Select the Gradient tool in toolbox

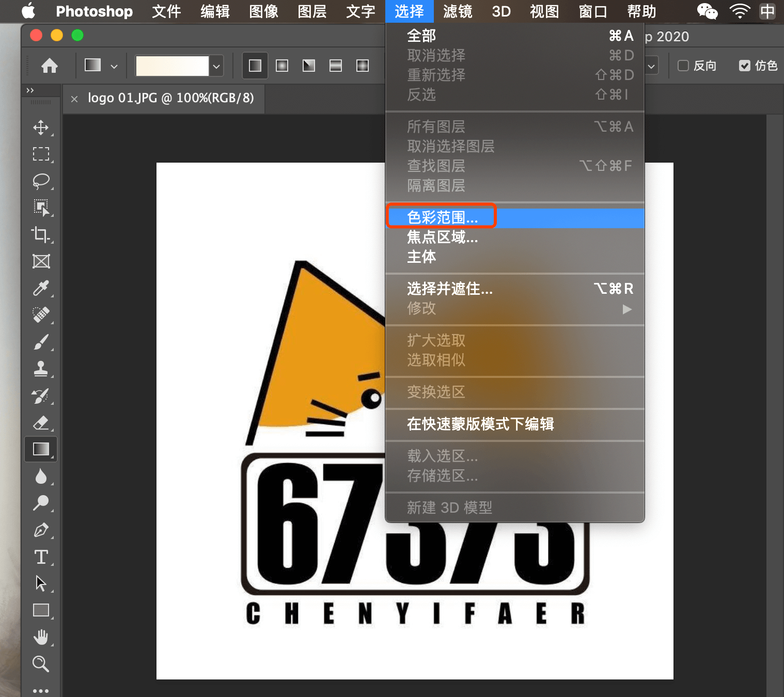pyautogui.click(x=41, y=449)
